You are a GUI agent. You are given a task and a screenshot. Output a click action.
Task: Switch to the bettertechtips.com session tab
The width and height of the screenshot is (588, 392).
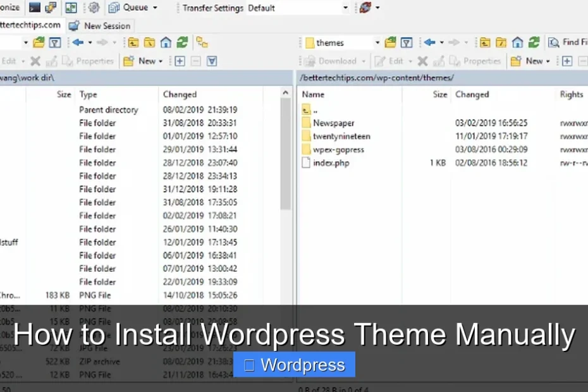(30, 25)
